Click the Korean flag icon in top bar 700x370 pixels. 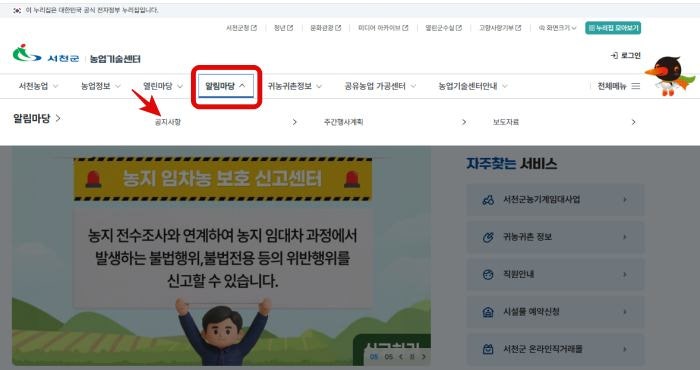click(17, 10)
